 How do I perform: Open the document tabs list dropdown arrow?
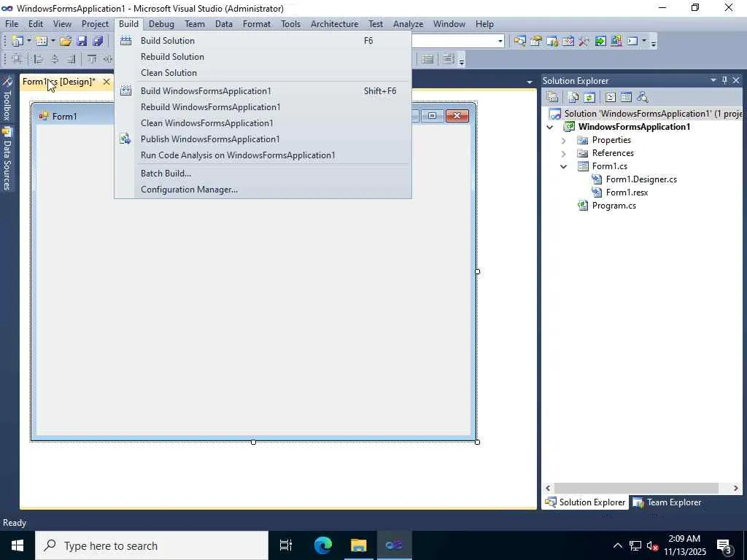coord(530,82)
